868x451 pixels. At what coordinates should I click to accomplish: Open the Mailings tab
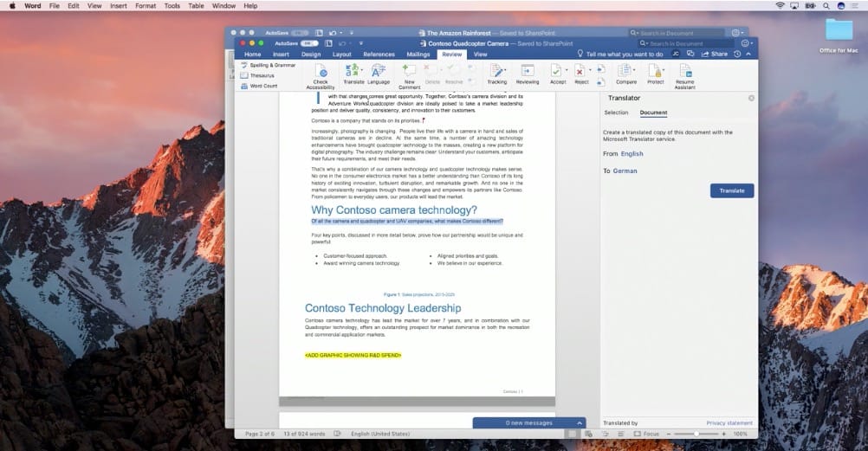(418, 55)
